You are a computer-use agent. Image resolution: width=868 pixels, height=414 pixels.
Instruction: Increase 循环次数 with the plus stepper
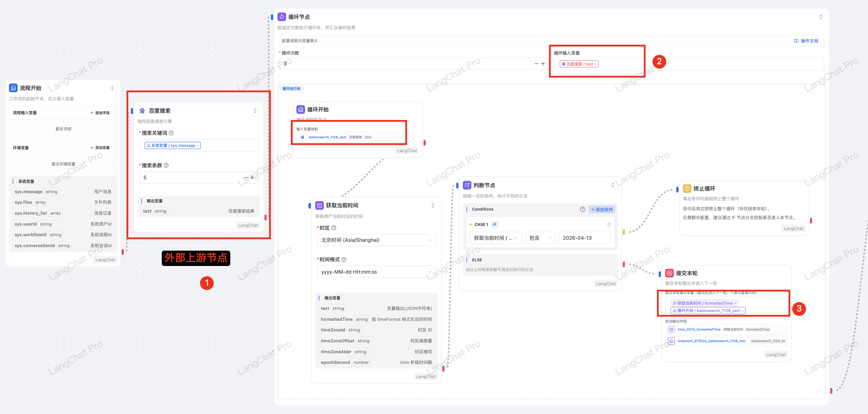543,64
